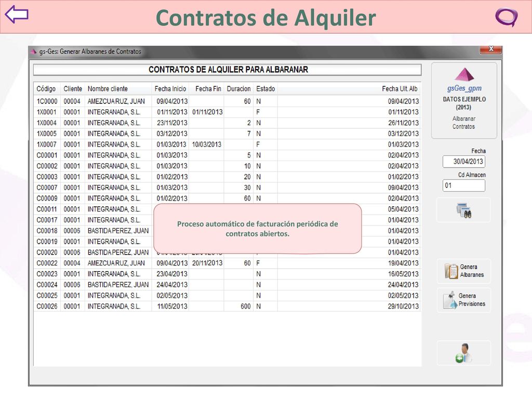Click Fecha Inicio 23/11/2013 in row 1X0004
Screen dimensions: 532x399
point(172,123)
